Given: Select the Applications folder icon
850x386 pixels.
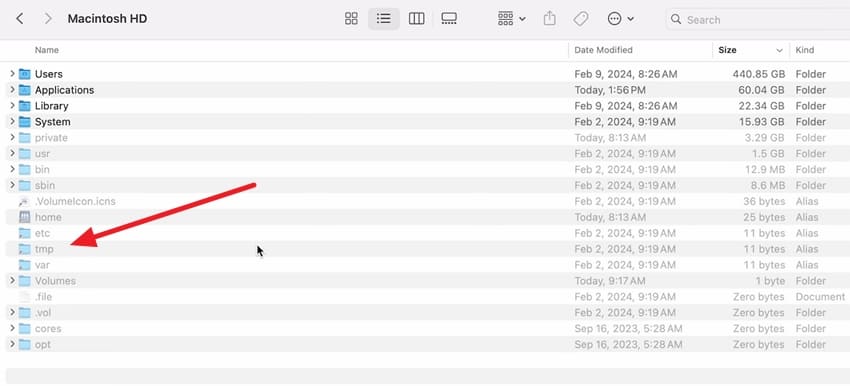Looking at the screenshot, I should (24, 89).
